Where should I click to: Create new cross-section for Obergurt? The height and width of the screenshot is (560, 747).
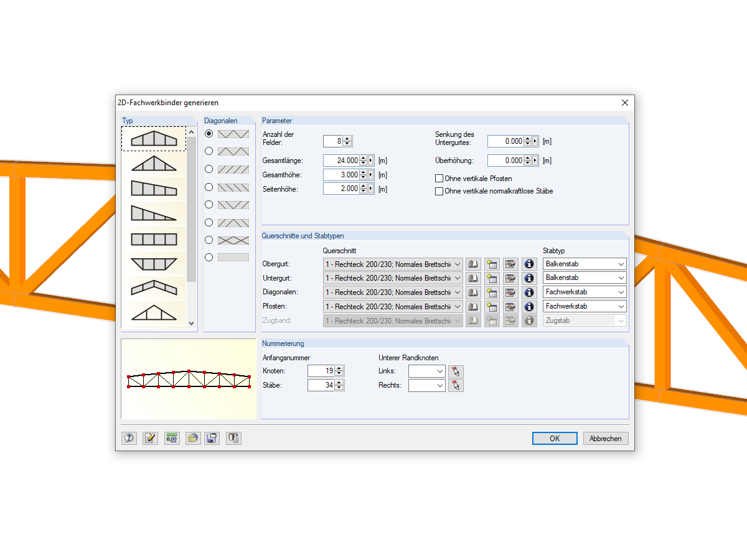coord(492,264)
